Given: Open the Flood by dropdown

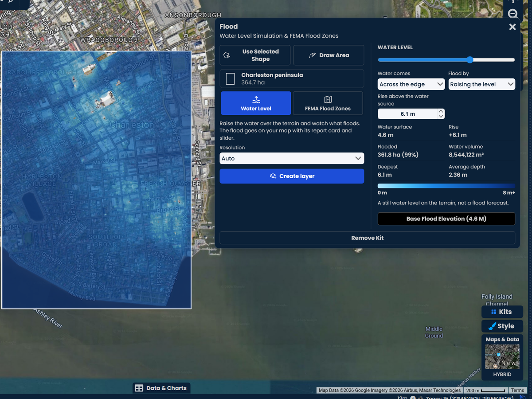Looking at the screenshot, I should point(482,84).
